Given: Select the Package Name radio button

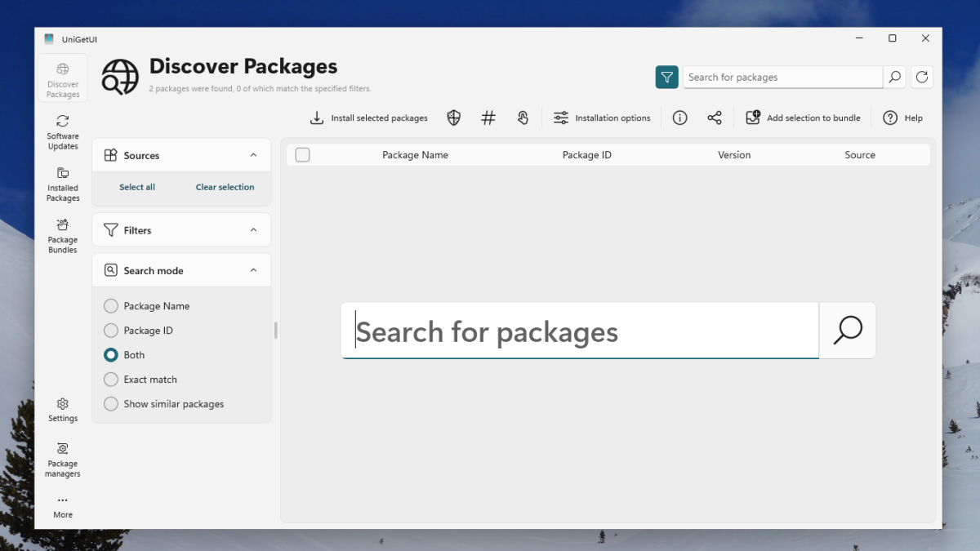Looking at the screenshot, I should [111, 306].
